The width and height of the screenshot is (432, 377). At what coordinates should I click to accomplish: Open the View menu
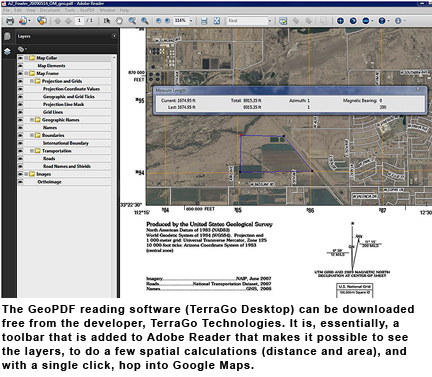[x=31, y=10]
